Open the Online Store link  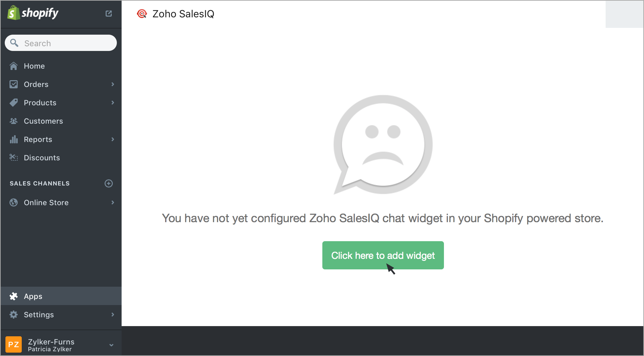(46, 202)
